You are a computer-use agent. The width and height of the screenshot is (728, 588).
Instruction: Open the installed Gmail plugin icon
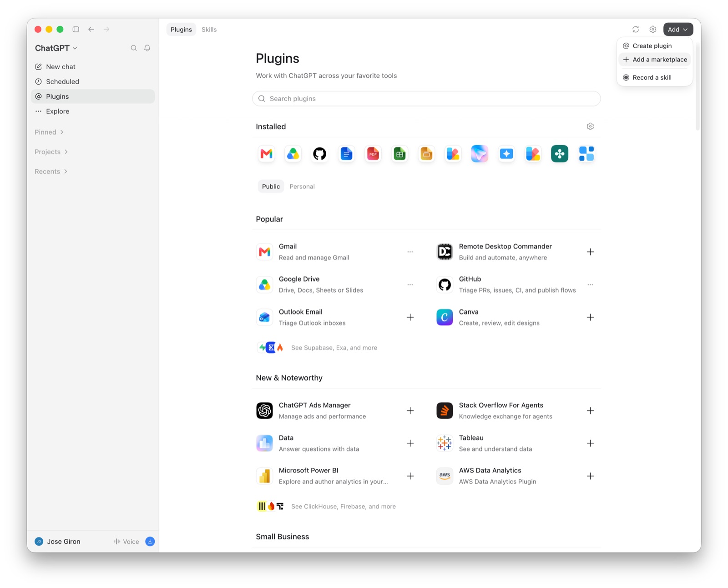coord(267,154)
